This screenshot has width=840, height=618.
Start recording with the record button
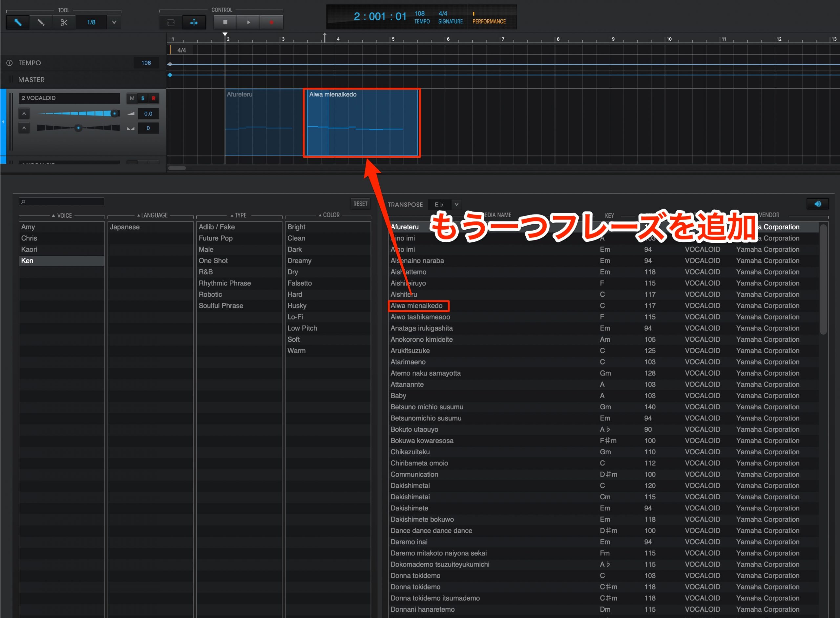point(271,22)
